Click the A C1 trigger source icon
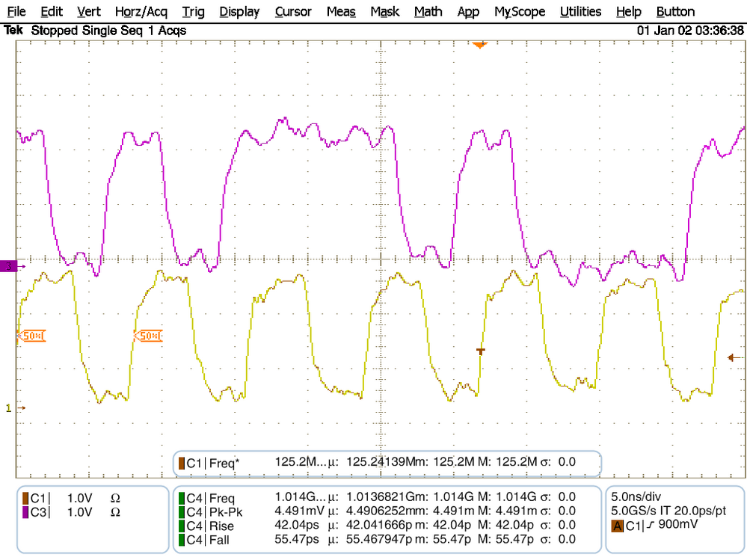747x560 pixels. click(x=618, y=526)
